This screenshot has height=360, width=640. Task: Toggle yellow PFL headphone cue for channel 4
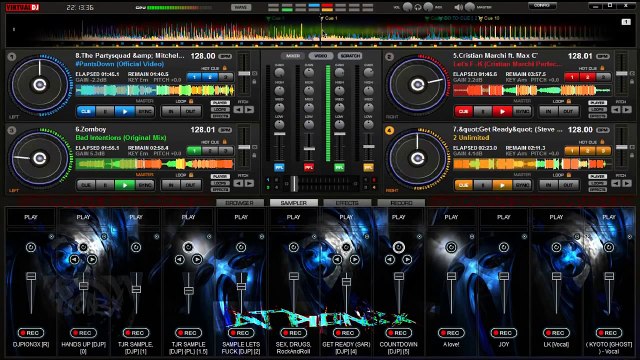(x=369, y=167)
